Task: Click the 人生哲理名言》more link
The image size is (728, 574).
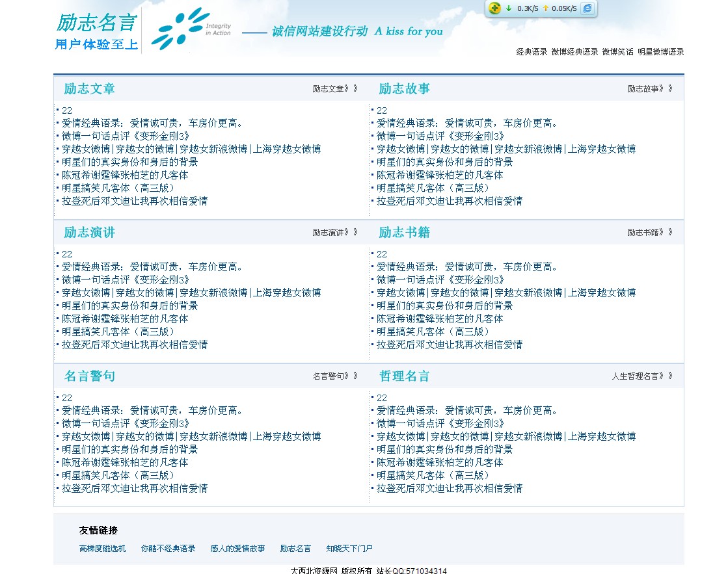Action: [642, 376]
